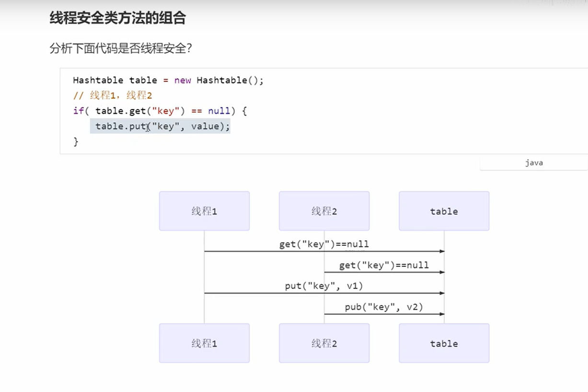Viewport: 588px width, 392px height.
Task: Select the put("key", v1) arrow label
Action: pos(323,286)
